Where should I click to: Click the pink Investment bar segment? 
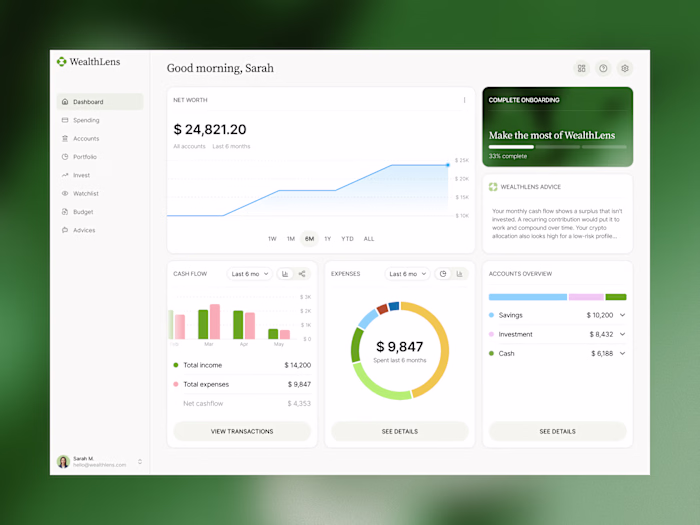click(x=586, y=297)
